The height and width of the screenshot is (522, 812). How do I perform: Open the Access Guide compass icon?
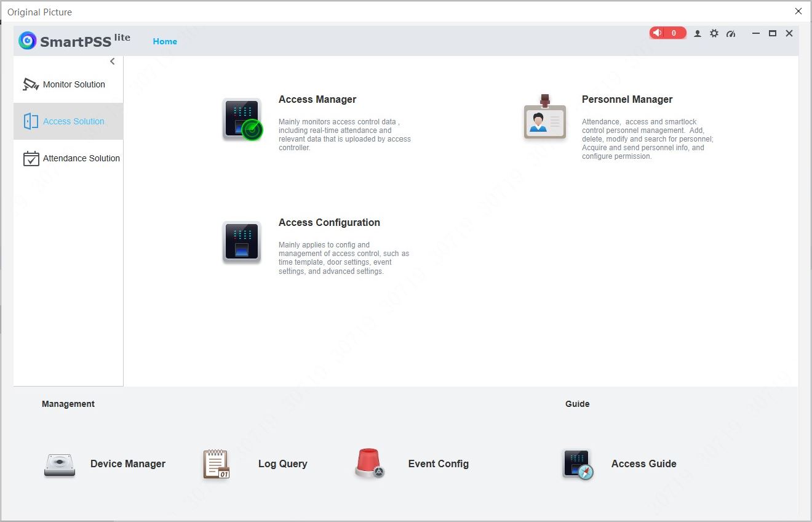click(578, 464)
